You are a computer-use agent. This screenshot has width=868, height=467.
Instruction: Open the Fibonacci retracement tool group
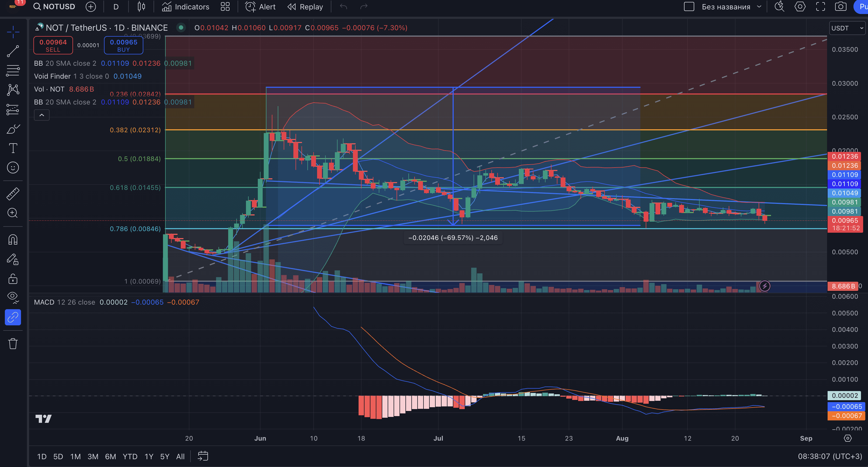click(x=13, y=70)
